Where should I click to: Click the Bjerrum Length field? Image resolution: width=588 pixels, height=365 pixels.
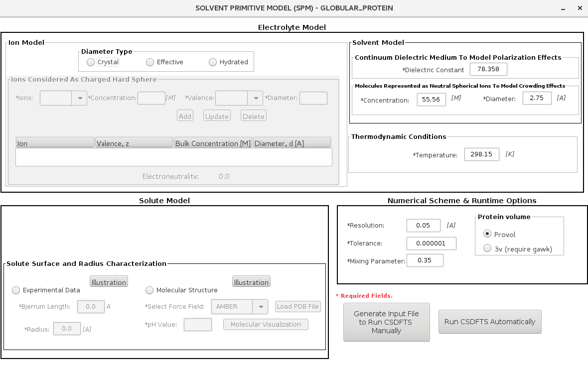point(91,307)
